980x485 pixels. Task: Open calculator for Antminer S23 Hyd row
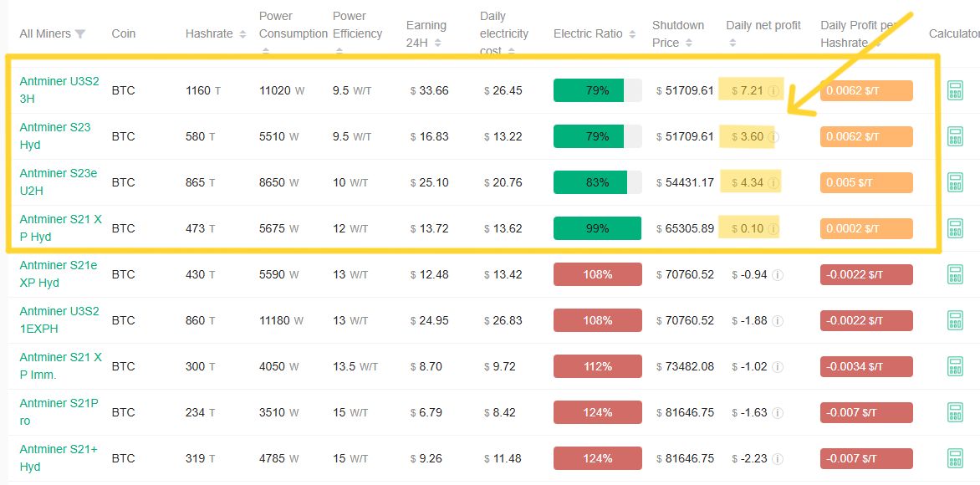click(955, 136)
